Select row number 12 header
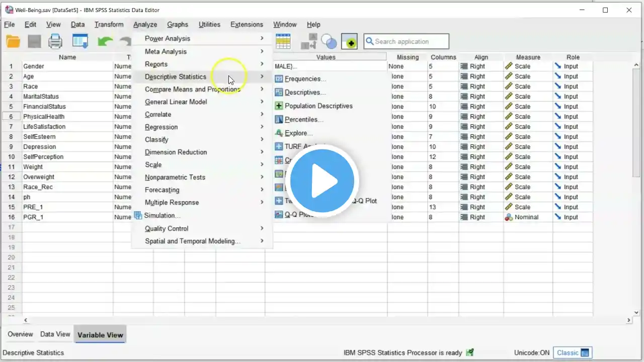 pos(11,177)
